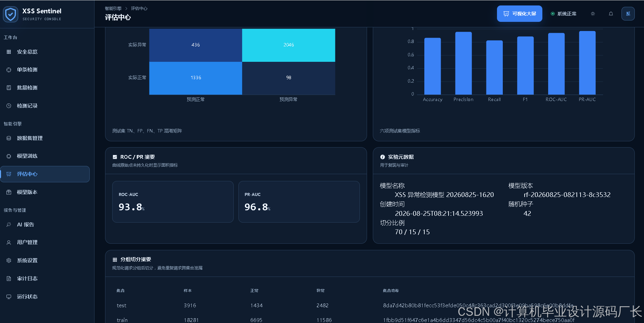The width and height of the screenshot is (644, 323).
Task: Navigate to 批量检测
Action: [x=45, y=88]
